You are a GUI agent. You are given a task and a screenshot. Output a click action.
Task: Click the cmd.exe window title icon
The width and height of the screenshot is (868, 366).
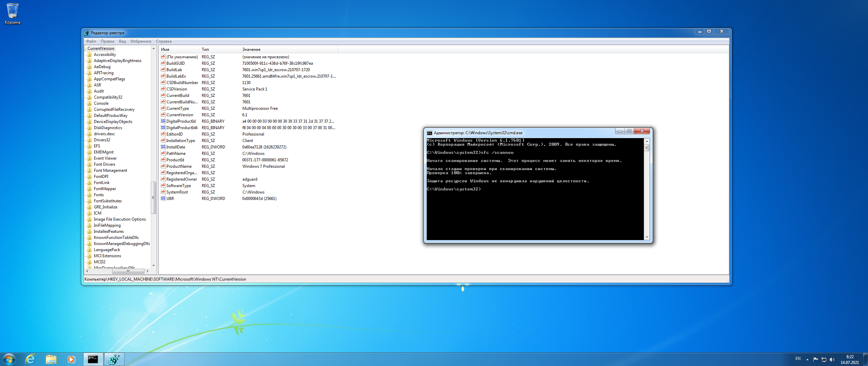pos(430,133)
